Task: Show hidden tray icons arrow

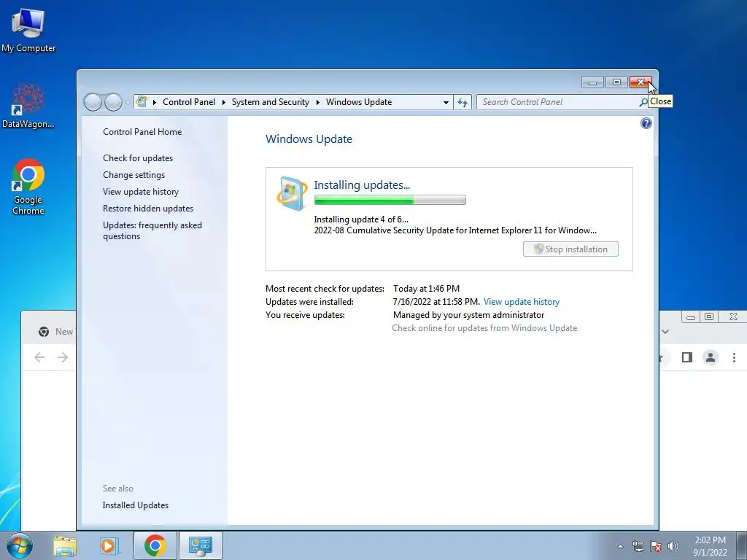Action: tap(620, 546)
